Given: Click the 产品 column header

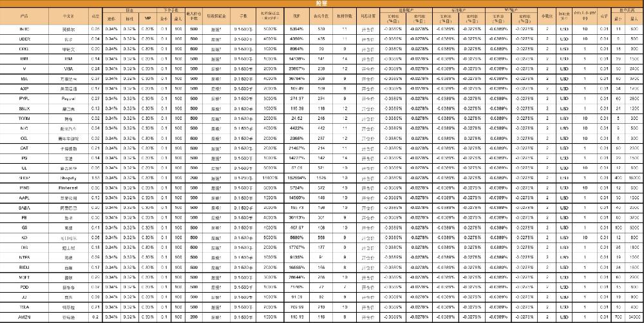Looking at the screenshot, I should pos(24,14).
